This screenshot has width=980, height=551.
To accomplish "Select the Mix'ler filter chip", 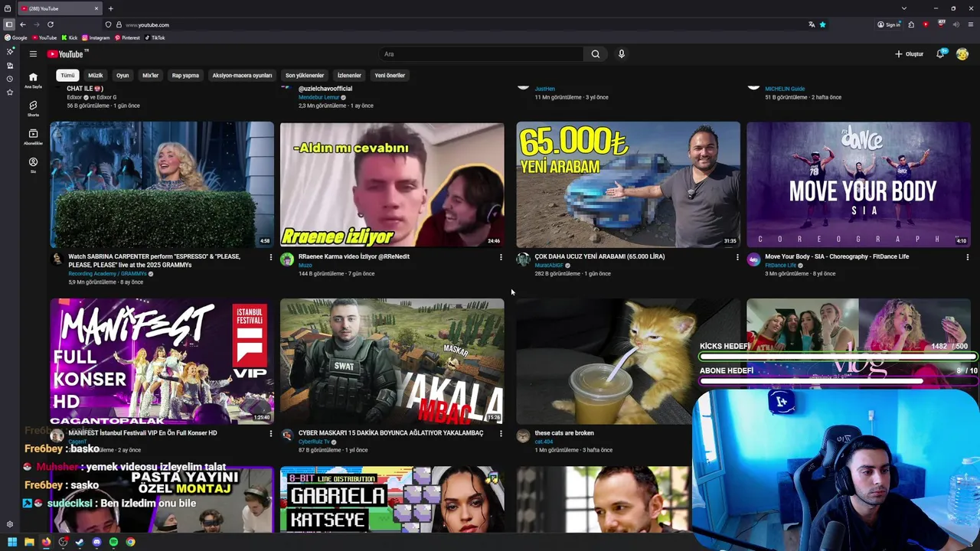I will pos(150,75).
